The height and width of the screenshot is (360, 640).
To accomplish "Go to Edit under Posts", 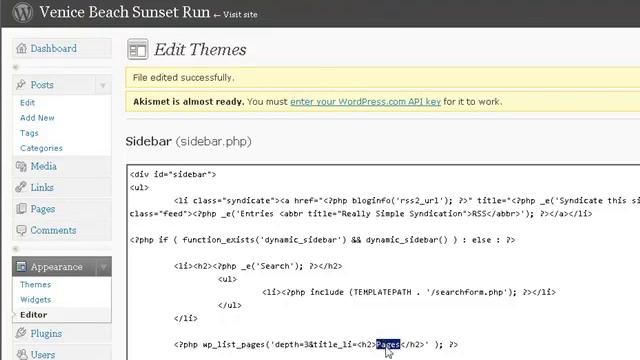I will [27, 103].
